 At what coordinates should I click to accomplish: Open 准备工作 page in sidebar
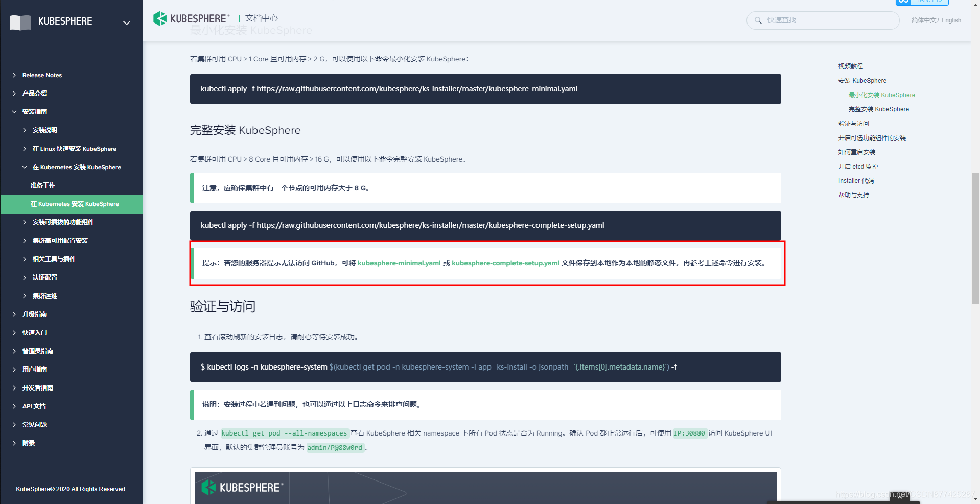point(43,186)
